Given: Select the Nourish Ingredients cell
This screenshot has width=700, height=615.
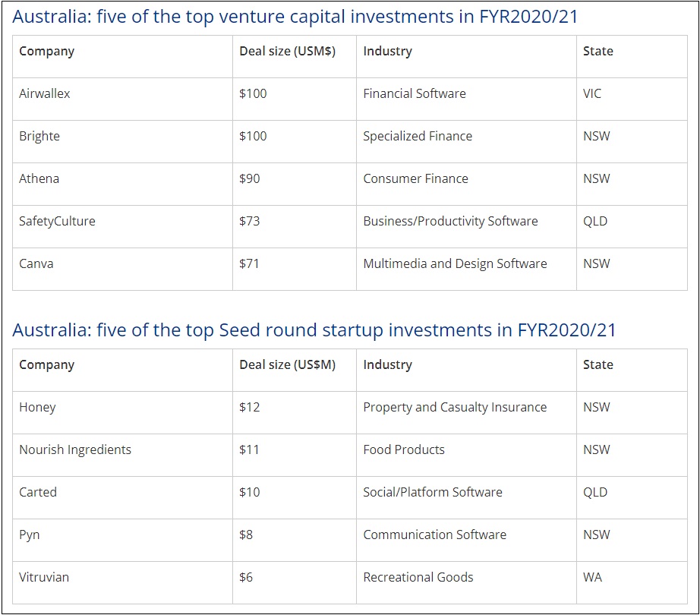Looking at the screenshot, I should (75, 450).
